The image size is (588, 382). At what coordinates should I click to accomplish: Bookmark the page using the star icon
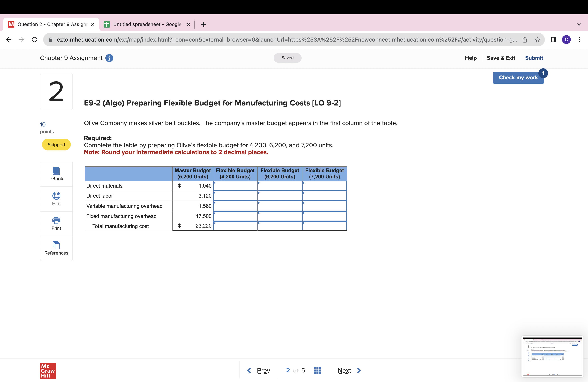tap(538, 40)
